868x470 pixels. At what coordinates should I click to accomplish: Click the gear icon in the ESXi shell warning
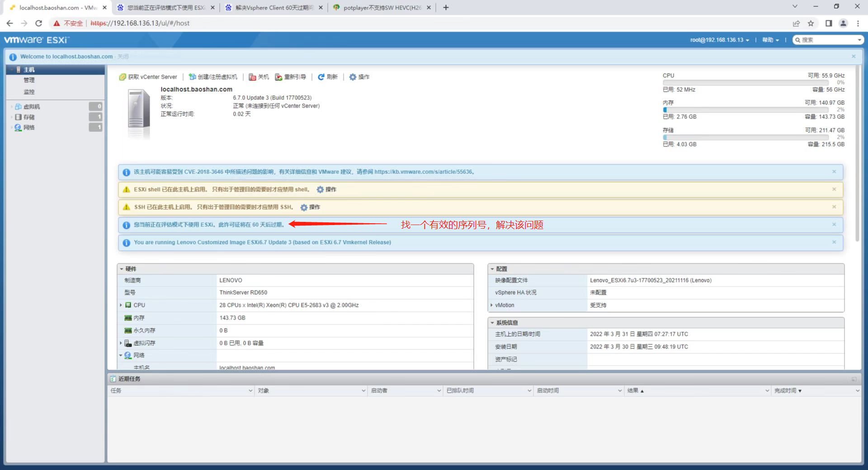coord(320,189)
